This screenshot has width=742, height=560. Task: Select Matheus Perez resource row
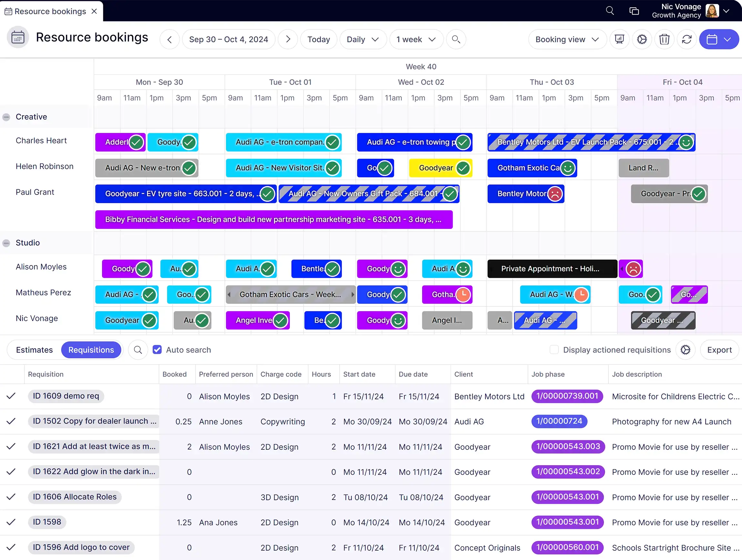[x=44, y=292]
